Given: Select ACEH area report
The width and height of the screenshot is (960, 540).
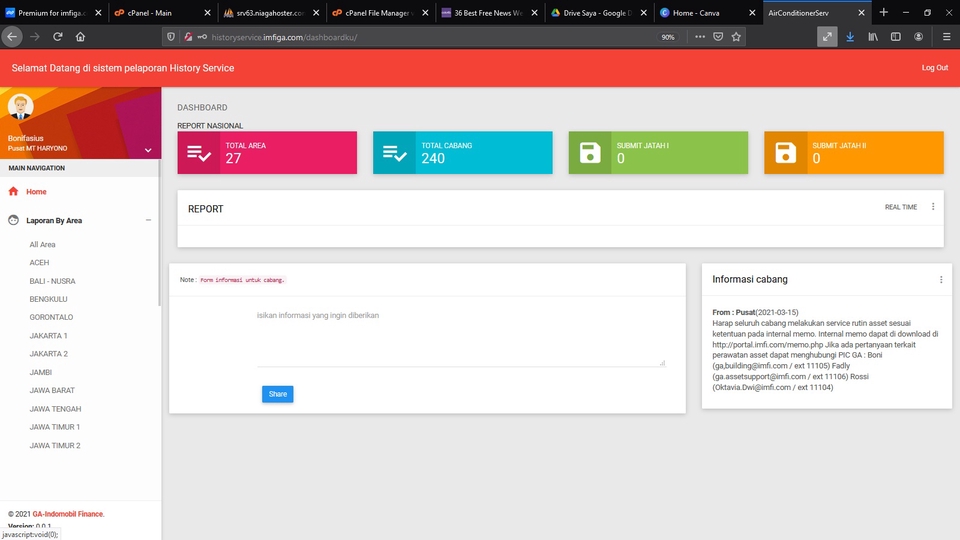Looking at the screenshot, I should click(39, 263).
